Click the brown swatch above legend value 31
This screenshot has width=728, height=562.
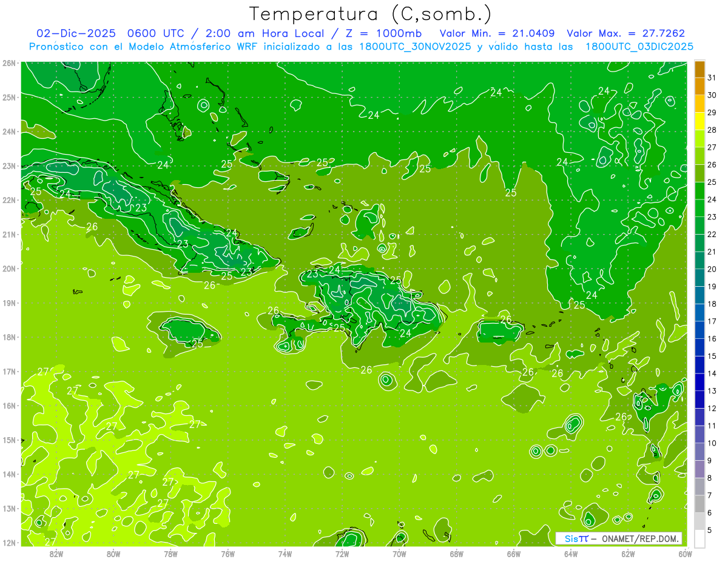[x=699, y=69]
